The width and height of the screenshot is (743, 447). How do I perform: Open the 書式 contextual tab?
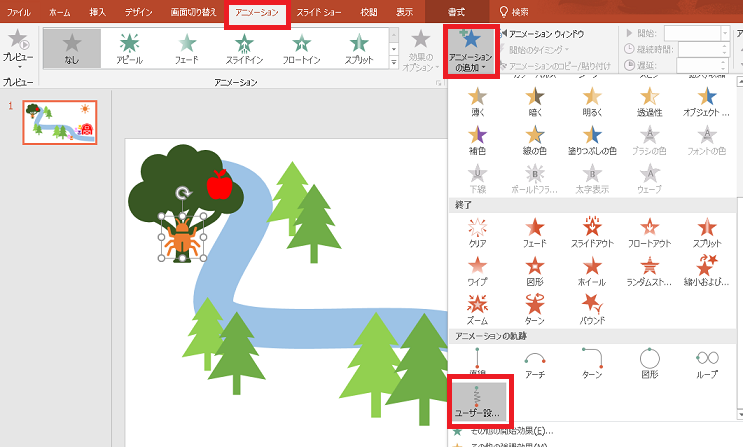456,12
